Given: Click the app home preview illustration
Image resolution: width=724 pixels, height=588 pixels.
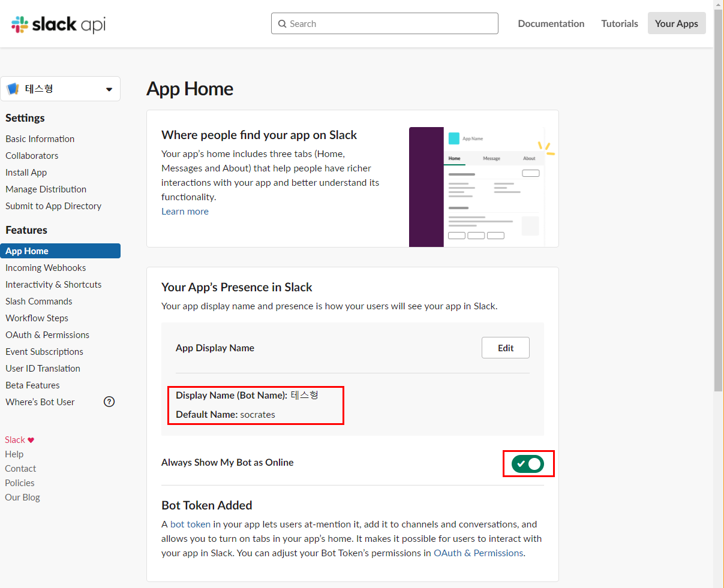Looking at the screenshot, I should click(482, 187).
